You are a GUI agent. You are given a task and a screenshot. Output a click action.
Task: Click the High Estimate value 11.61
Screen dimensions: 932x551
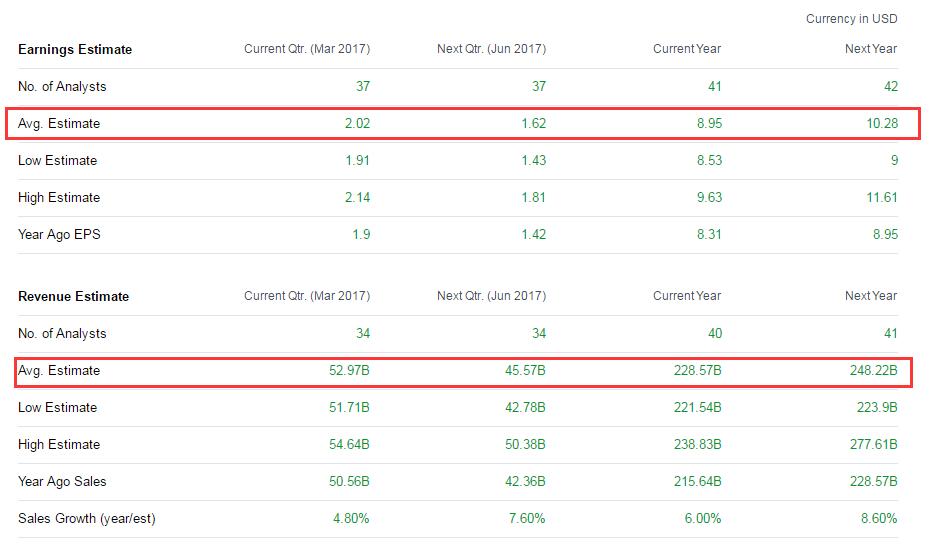click(x=881, y=197)
